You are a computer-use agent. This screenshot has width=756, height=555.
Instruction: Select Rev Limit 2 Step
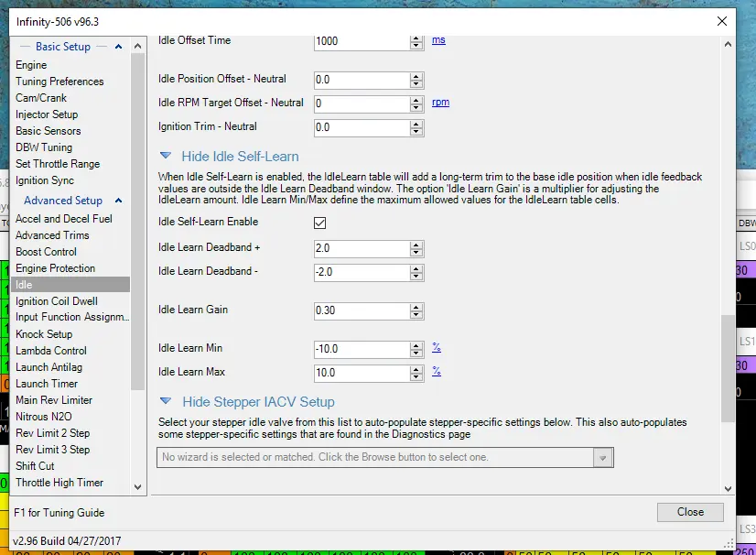52,433
